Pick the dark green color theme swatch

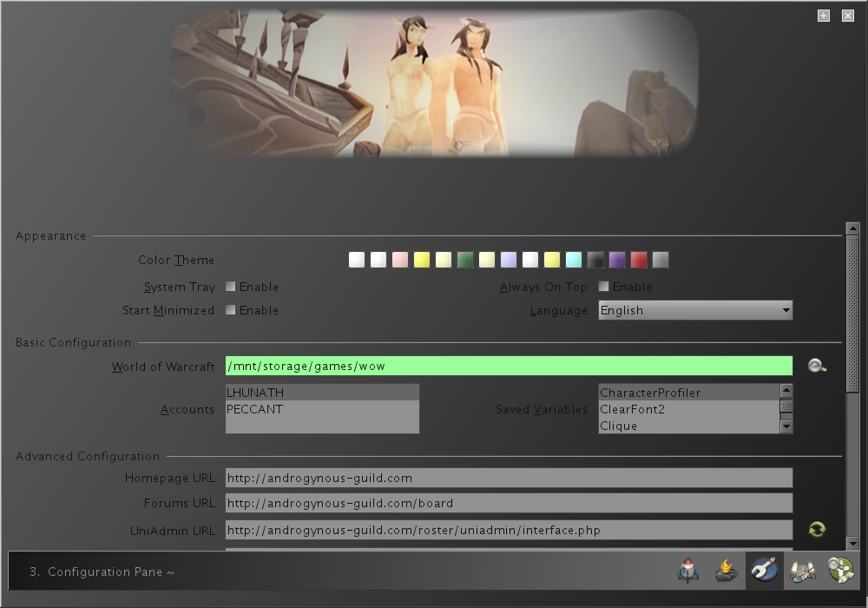465,260
